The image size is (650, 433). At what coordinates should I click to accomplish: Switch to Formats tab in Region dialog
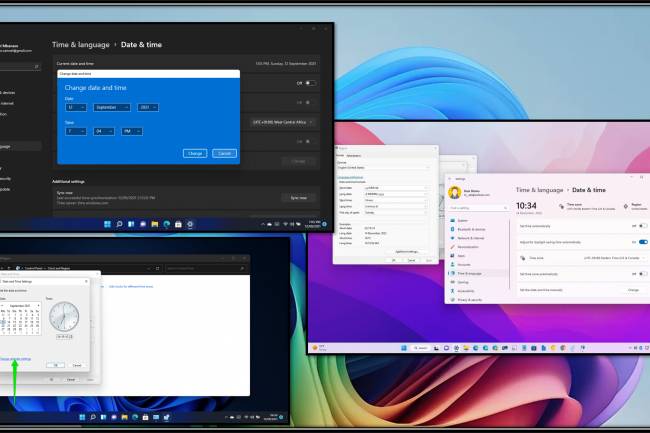pos(340,155)
